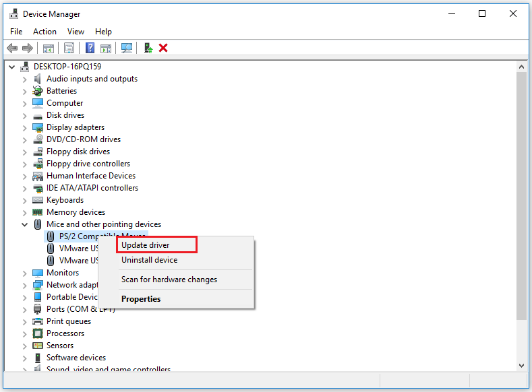Select the second VMware USB pointing device
This screenshot has height=392, width=532.
tap(78, 261)
